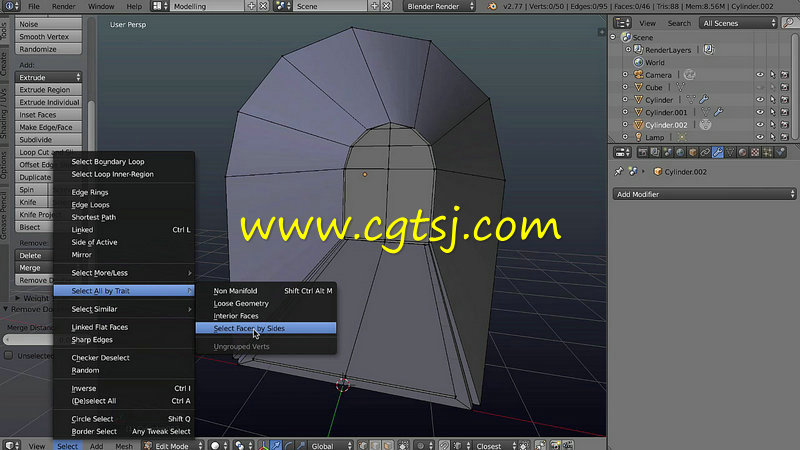
Task: Open the All Scenes display dropdown
Action: coord(738,22)
